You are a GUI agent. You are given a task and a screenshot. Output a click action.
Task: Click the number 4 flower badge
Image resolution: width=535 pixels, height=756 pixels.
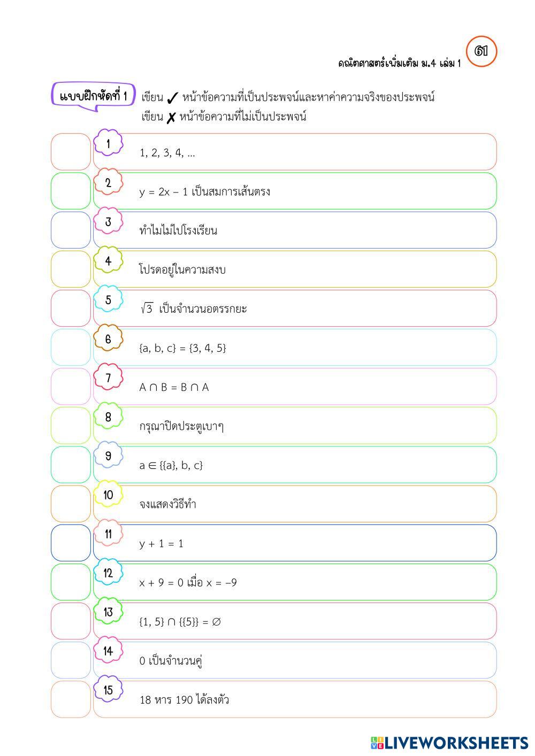point(108,261)
